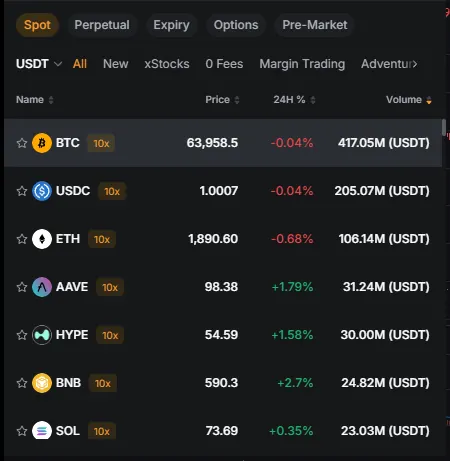Select the xStocks filter
The image size is (450, 461).
coord(167,64)
